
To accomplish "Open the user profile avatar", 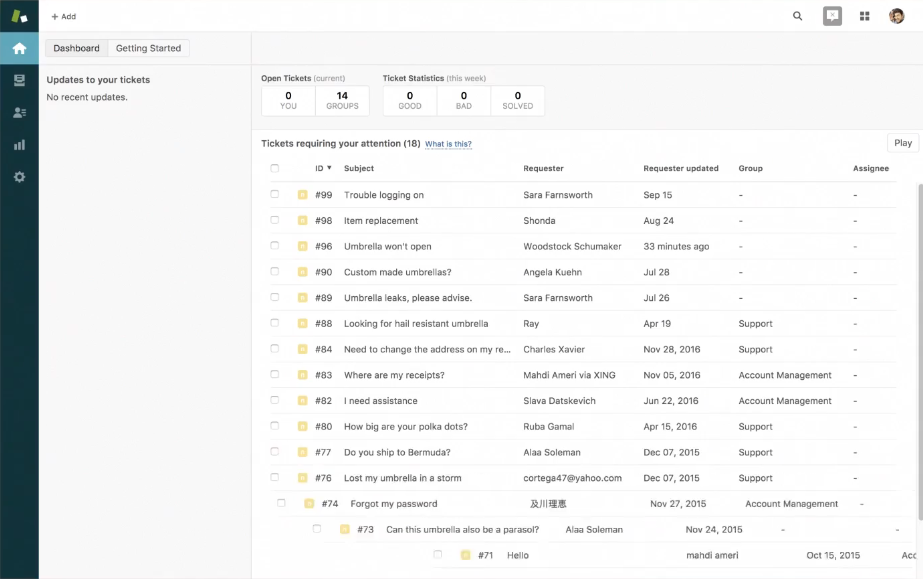I will [x=897, y=16].
